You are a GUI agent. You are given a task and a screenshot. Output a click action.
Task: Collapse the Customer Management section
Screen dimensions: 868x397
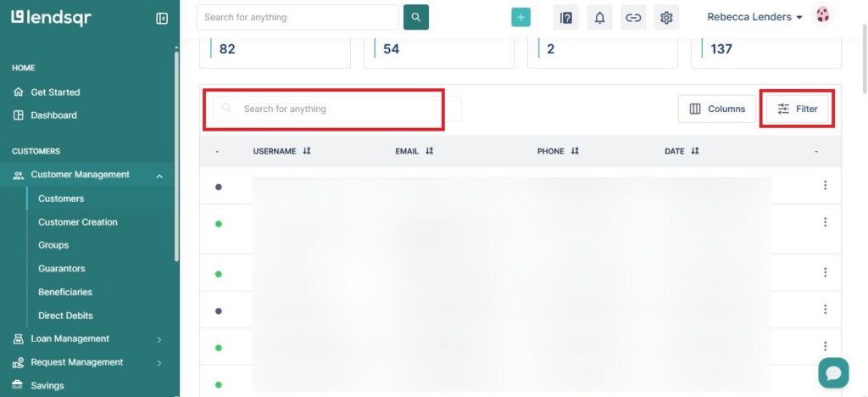coord(159,176)
